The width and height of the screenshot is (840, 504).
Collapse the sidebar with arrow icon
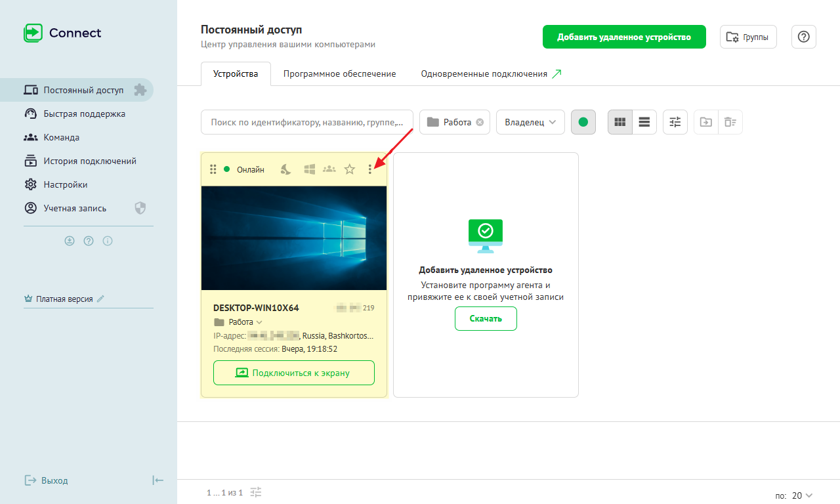tap(157, 480)
